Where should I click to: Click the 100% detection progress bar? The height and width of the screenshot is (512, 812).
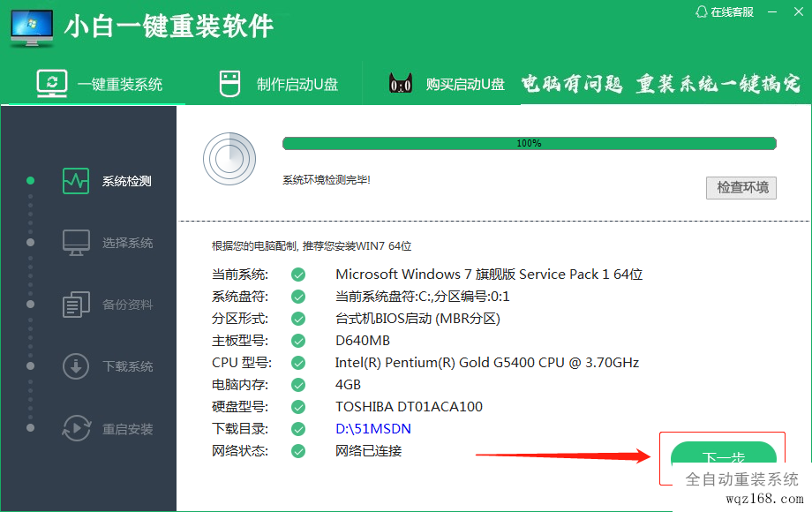point(530,143)
